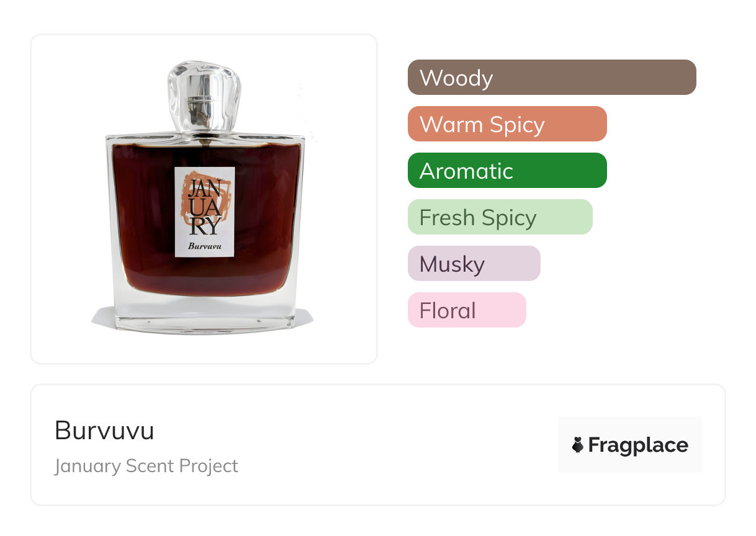756x536 pixels.
Task: Select the Warm Spicy accord bar
Action: click(507, 124)
